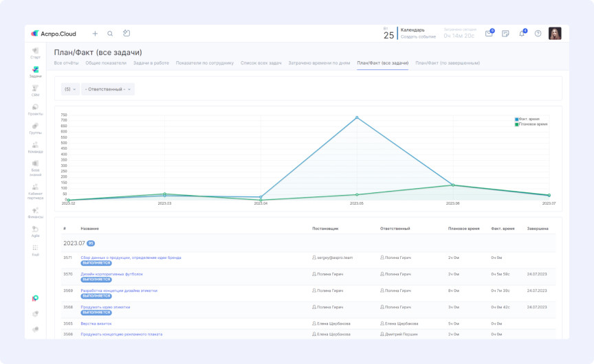Screen dimensions: 594x364
Task: Toggle Факт. время series in chart legend
Action: 528,119
